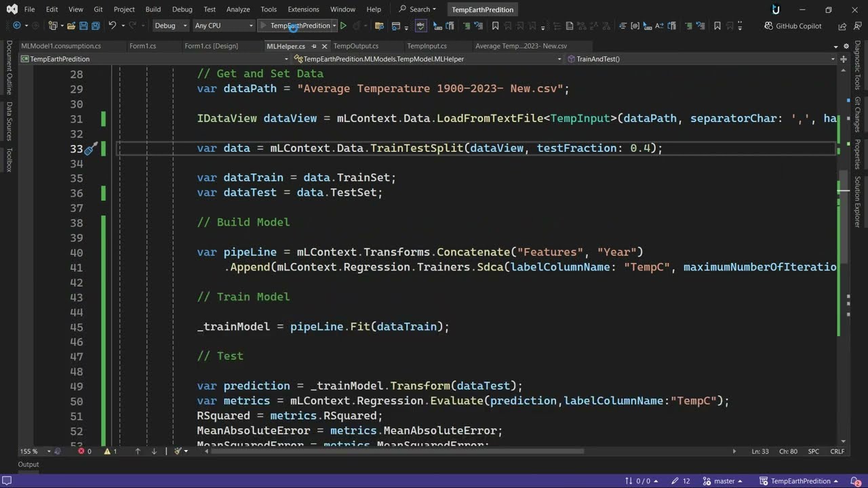
Task: Click the code cleanup broom icon
Action: (x=178, y=451)
